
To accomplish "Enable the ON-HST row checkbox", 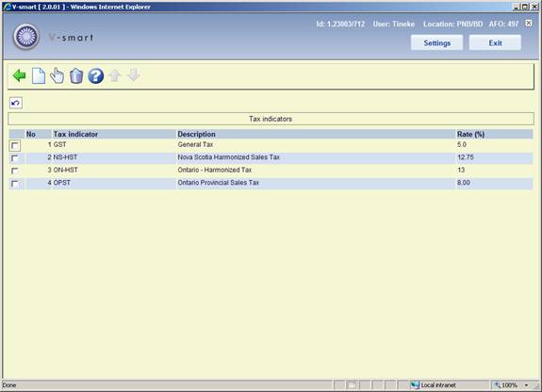I will [x=14, y=171].
